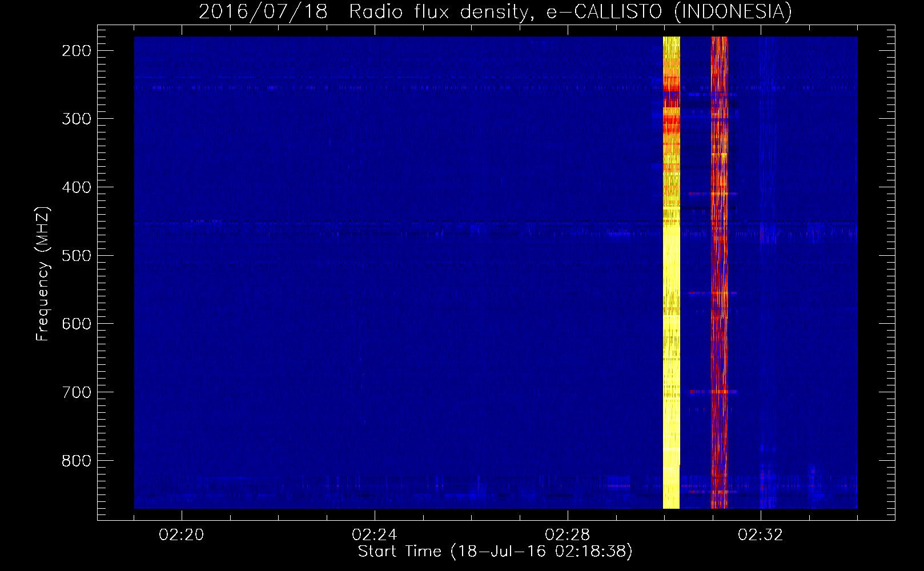Viewport: 924px width, 571px height.
Task: Click the 02:24 time tick label
Action: (375, 535)
